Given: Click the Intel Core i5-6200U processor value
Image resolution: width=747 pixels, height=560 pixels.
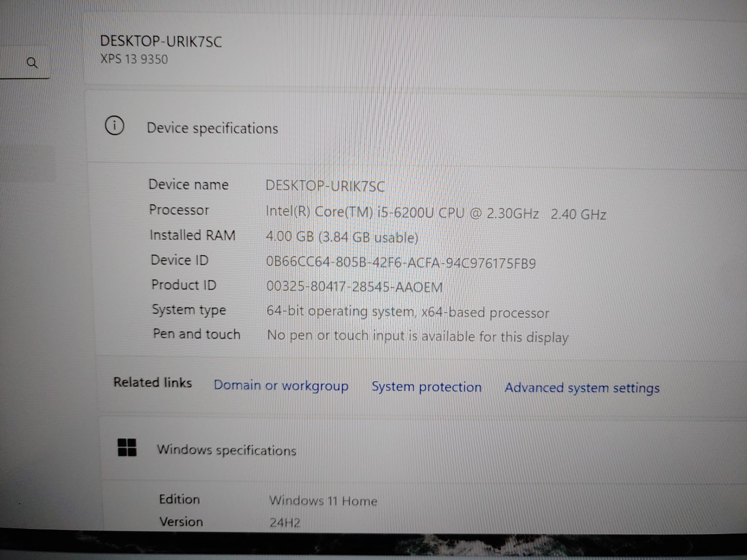Looking at the screenshot, I should coord(435,213).
